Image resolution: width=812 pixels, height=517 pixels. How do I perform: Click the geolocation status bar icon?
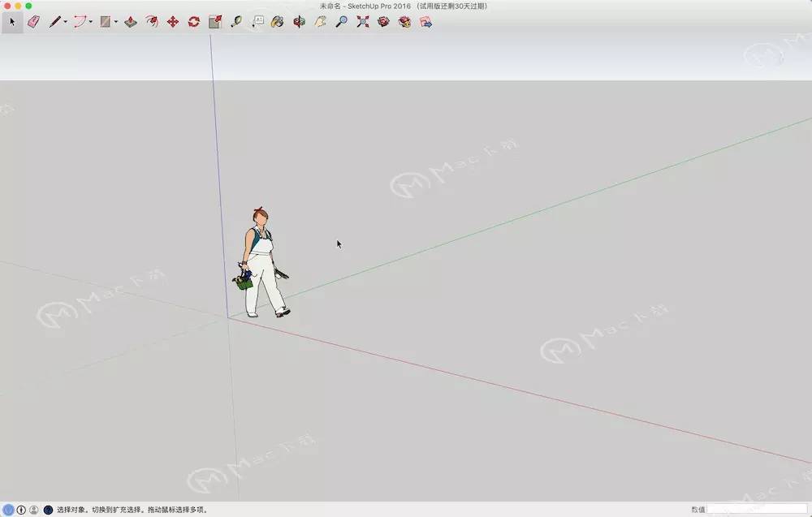8,510
